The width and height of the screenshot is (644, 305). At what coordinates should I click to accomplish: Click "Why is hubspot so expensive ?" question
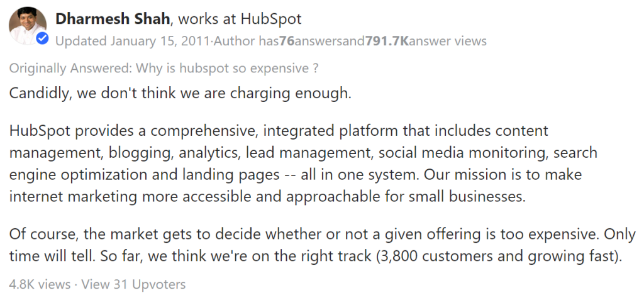pos(226,68)
